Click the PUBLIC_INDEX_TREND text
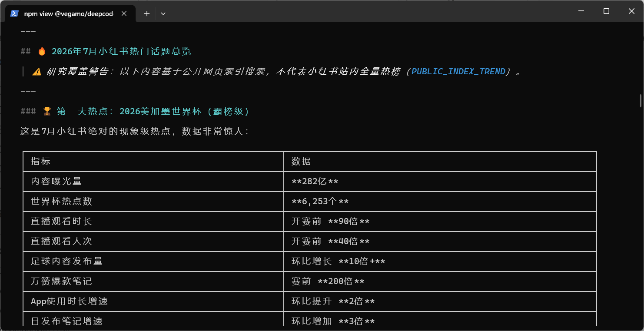Screen dimensions: 644x331 [x=458, y=71]
